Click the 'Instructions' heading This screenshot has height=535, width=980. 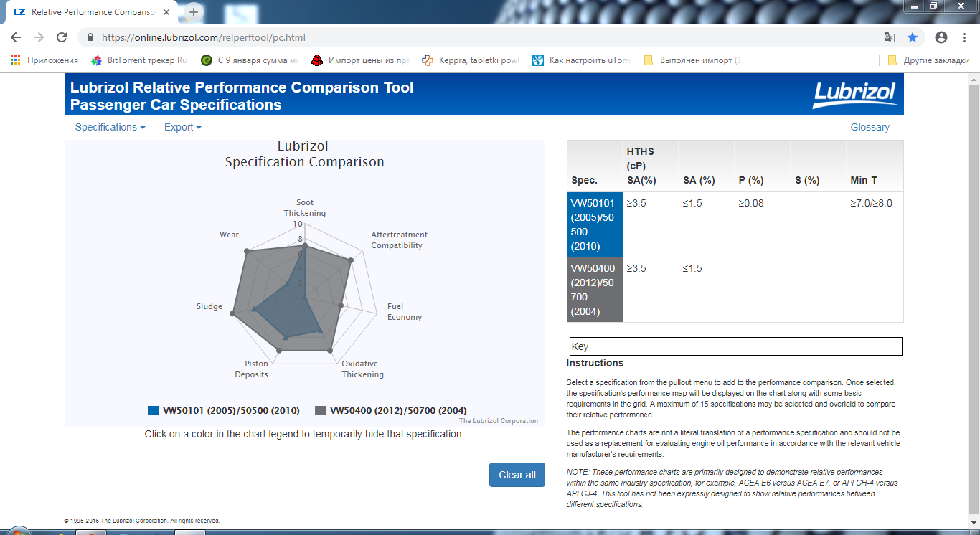pos(595,363)
